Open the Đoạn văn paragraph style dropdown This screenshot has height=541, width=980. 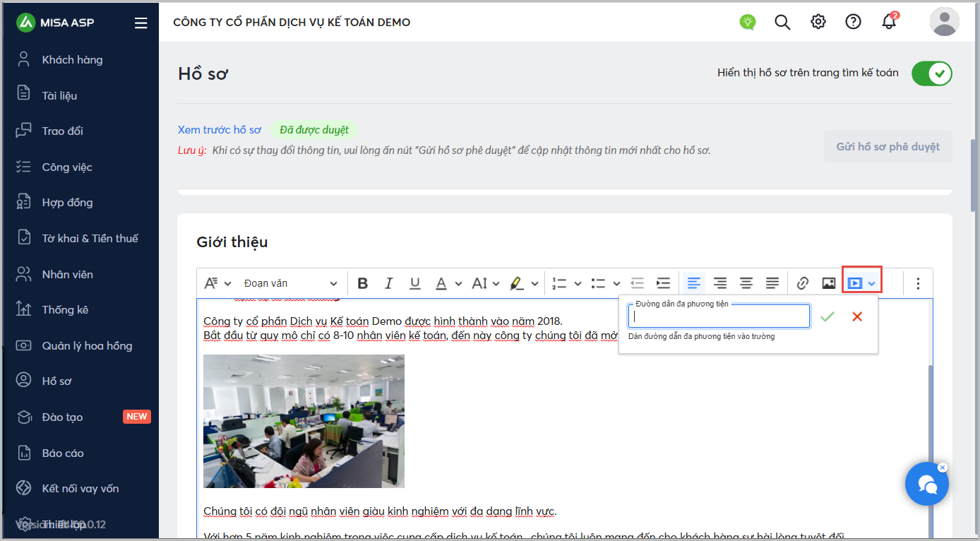[x=290, y=283]
